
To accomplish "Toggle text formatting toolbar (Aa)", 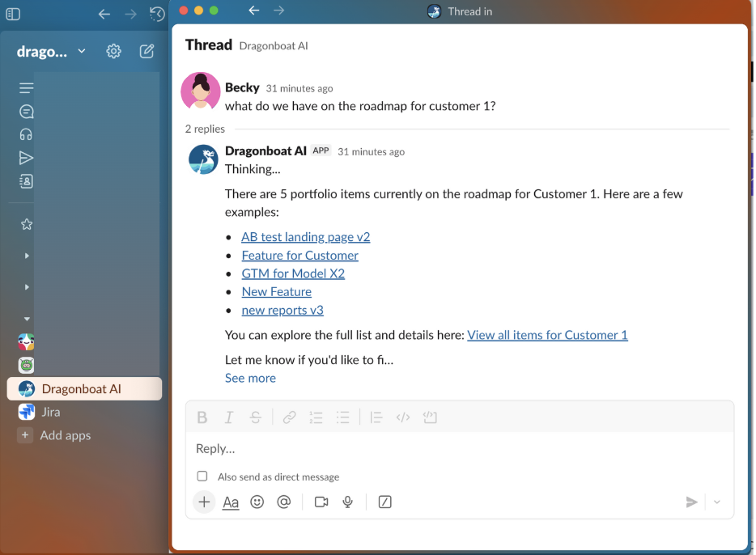I will tap(231, 502).
